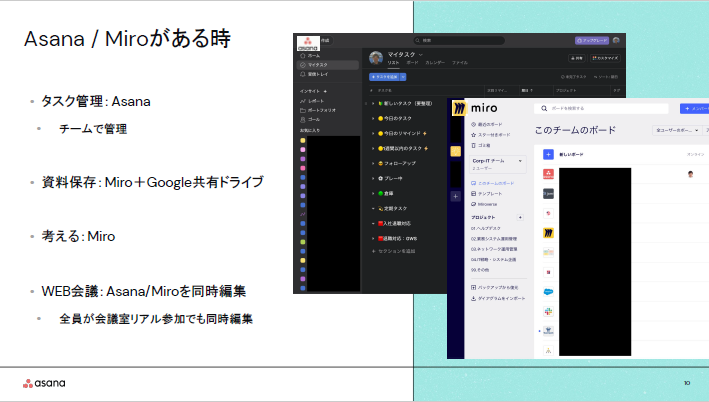Open レポート in Asana sidebar
This screenshot has height=402, width=709.
pos(312,101)
